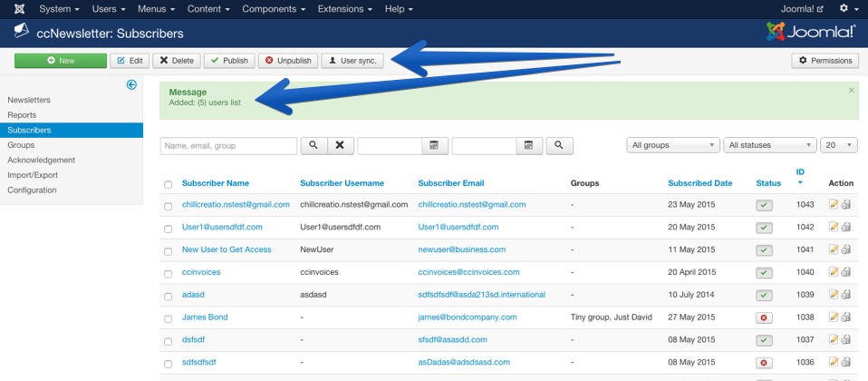Sort by Subscribed Date column header
This screenshot has width=868, height=381.
pyautogui.click(x=699, y=183)
